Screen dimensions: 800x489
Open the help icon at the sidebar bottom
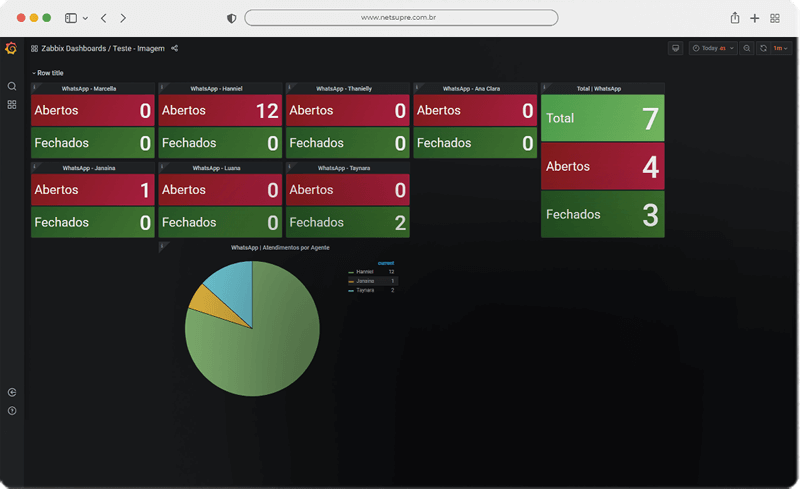pyautogui.click(x=12, y=411)
